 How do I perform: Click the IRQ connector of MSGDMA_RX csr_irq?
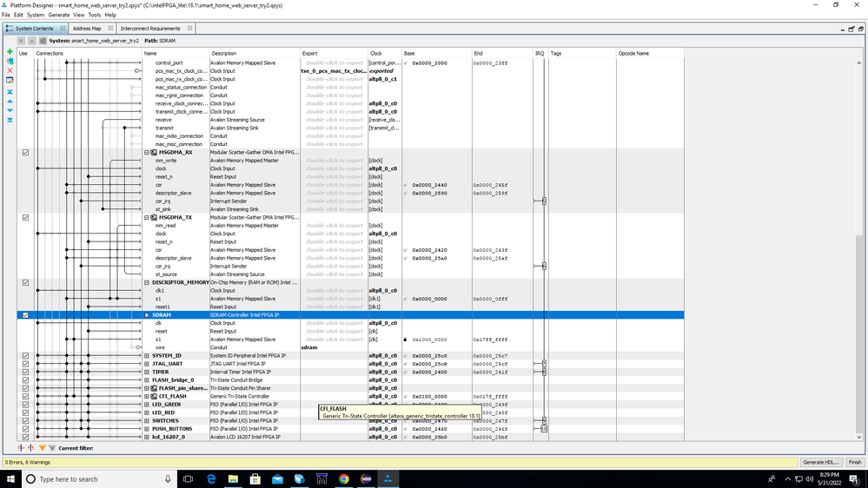[x=544, y=201]
